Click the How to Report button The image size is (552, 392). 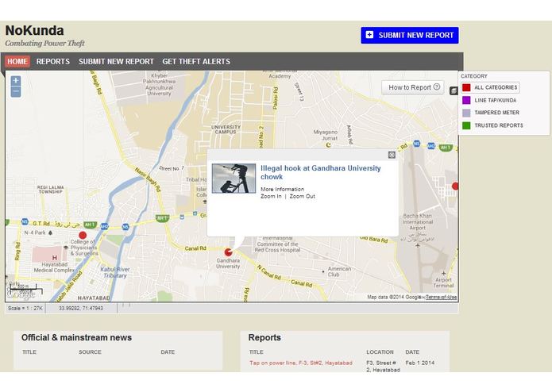tap(412, 87)
